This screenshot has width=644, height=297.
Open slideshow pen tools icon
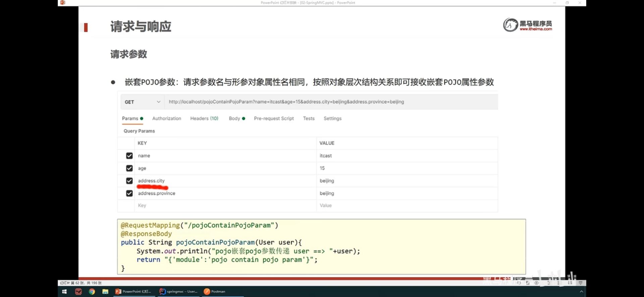click(x=528, y=283)
